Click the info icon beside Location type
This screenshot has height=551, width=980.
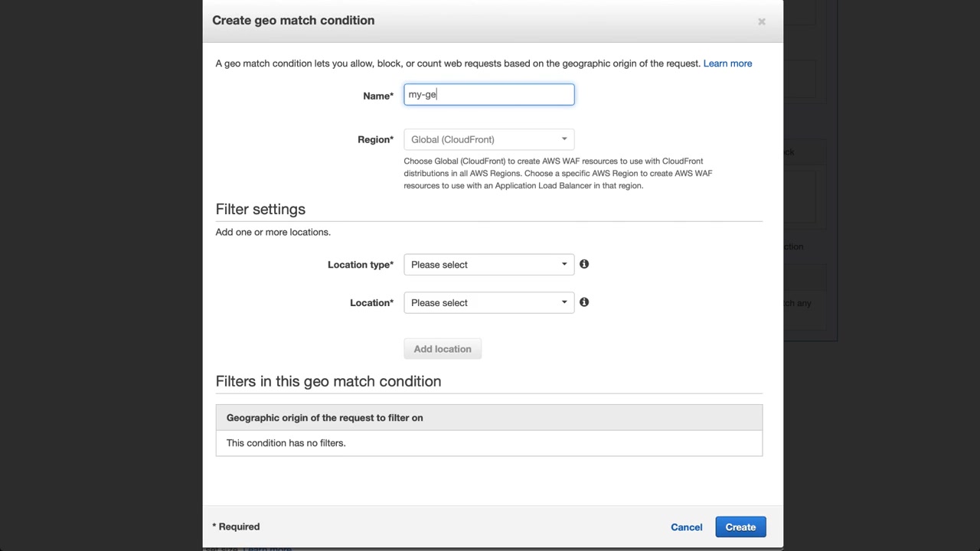(x=584, y=264)
